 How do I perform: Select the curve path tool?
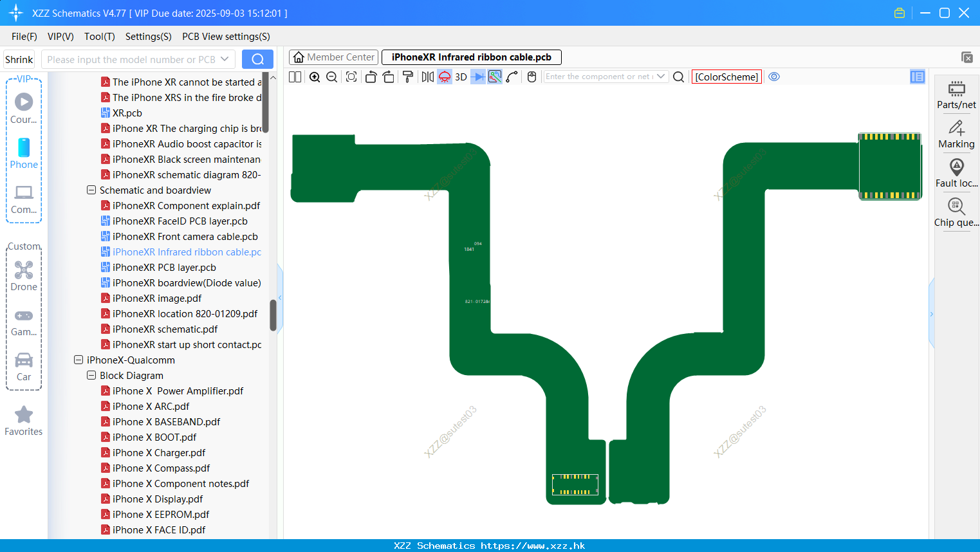pyautogui.click(x=512, y=77)
